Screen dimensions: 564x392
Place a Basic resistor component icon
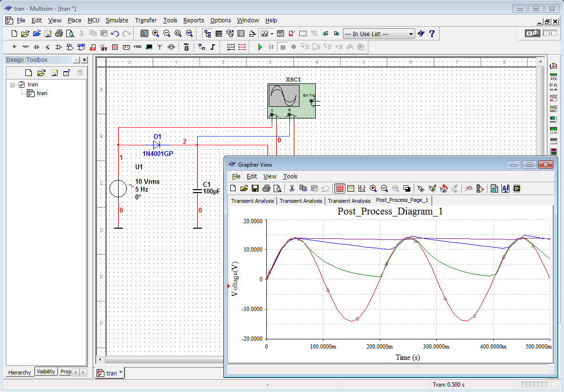coord(25,47)
